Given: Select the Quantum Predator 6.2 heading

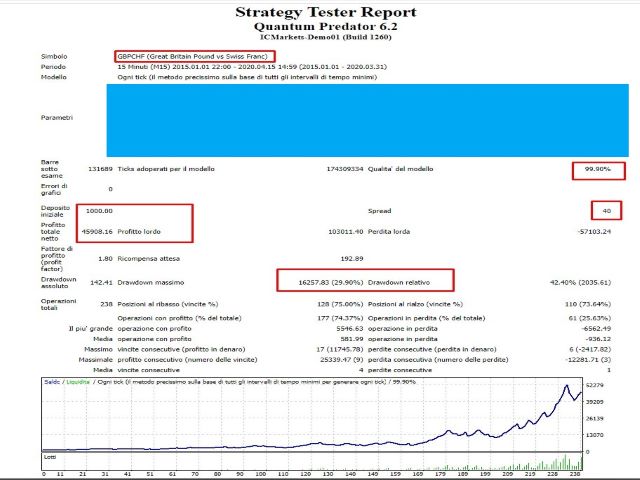Looking at the screenshot, I should [x=325, y=27].
